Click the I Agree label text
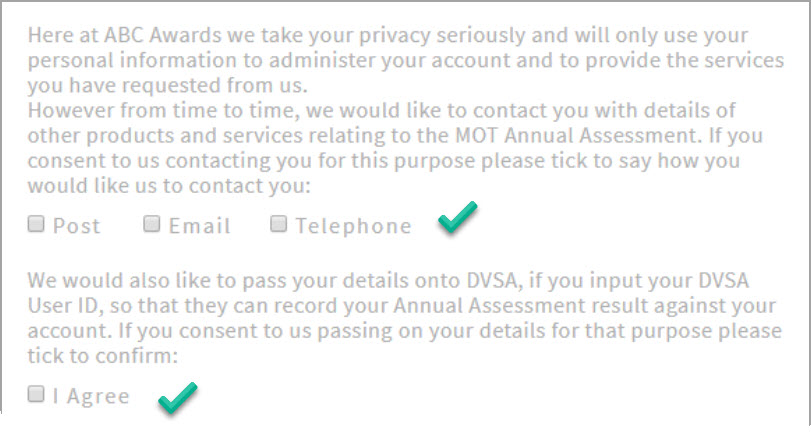The image size is (811, 440). pos(91,397)
